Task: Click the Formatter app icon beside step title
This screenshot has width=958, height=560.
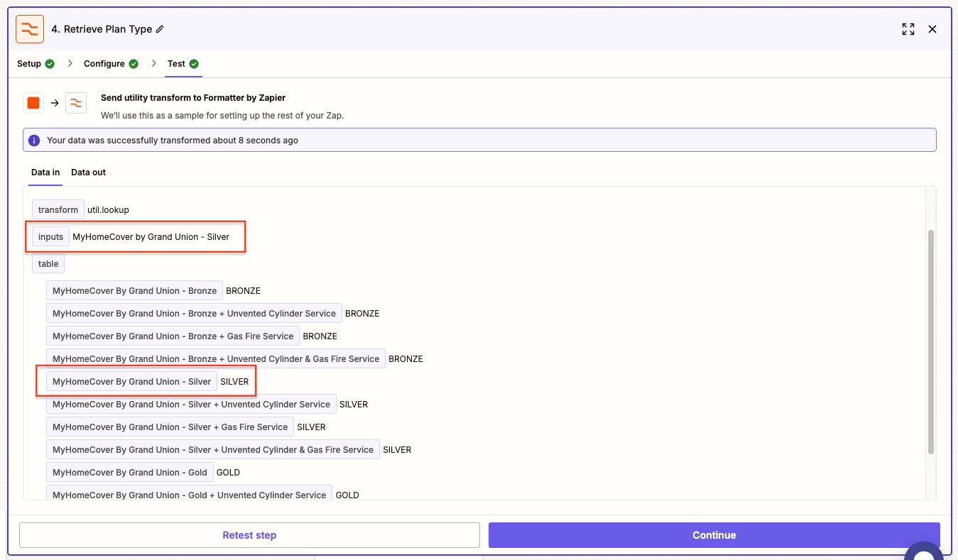Action: coord(30,29)
